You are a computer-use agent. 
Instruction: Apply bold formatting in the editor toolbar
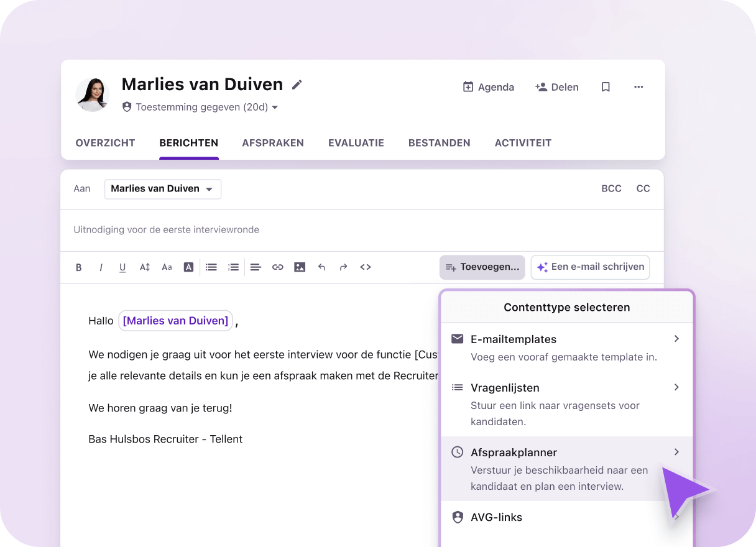pyautogui.click(x=79, y=267)
